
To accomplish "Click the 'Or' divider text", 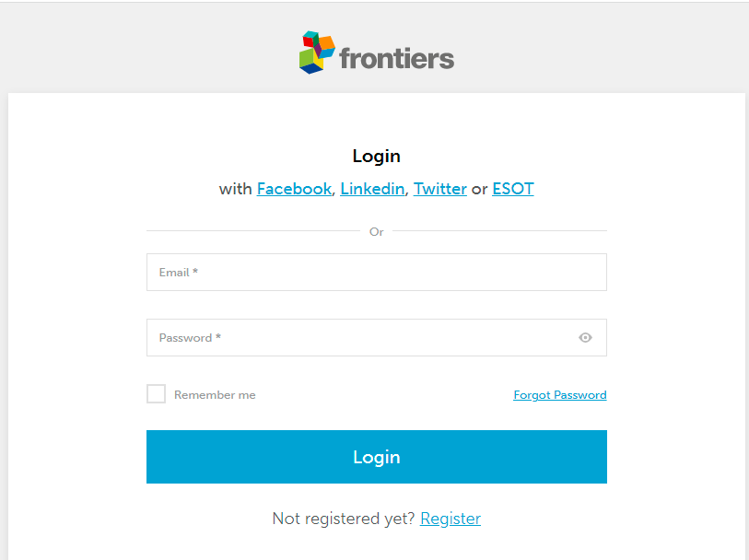I will click(376, 232).
